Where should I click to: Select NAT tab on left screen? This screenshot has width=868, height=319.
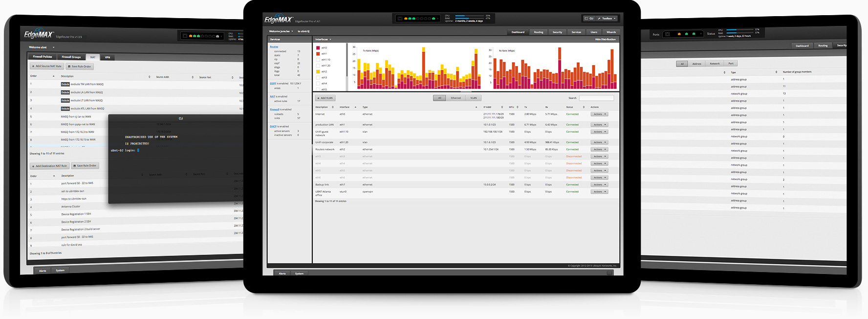(93, 57)
